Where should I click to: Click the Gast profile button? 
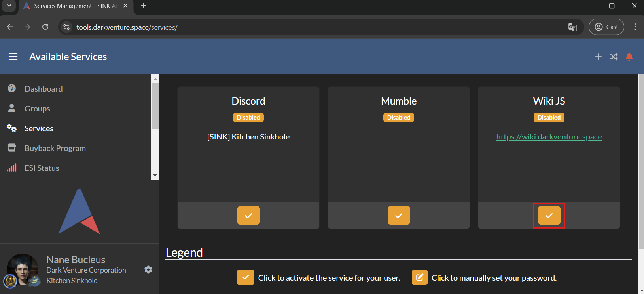(x=606, y=27)
